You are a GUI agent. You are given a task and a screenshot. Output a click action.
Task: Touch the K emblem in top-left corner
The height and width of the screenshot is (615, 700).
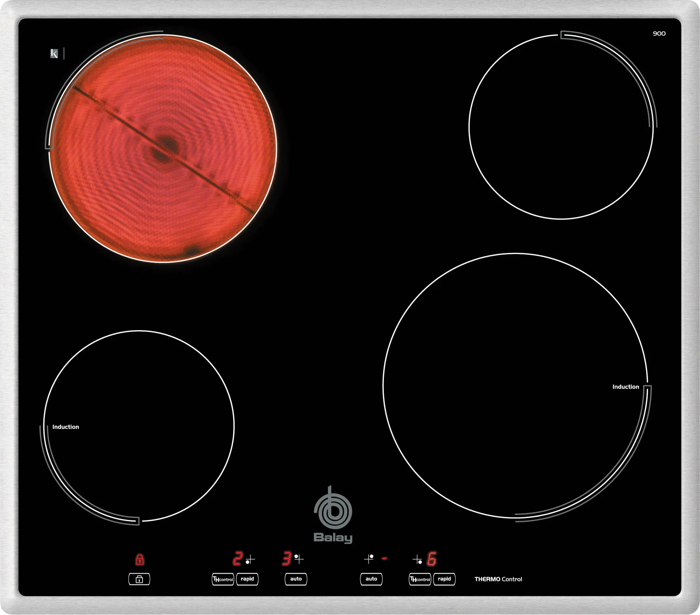[x=54, y=54]
